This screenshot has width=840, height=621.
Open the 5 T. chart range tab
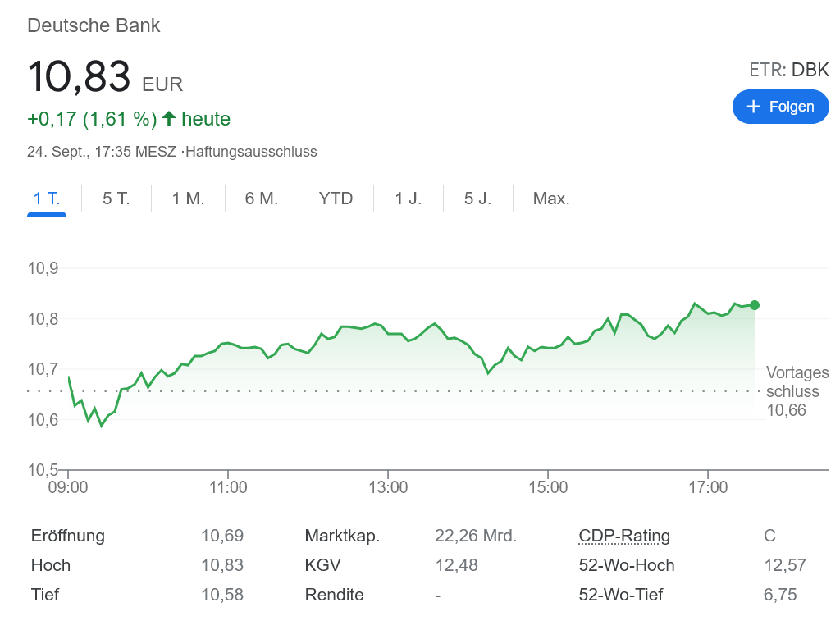[x=116, y=198]
